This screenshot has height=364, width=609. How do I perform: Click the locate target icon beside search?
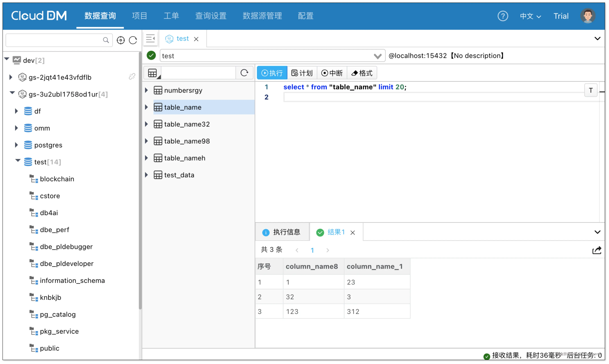point(120,40)
